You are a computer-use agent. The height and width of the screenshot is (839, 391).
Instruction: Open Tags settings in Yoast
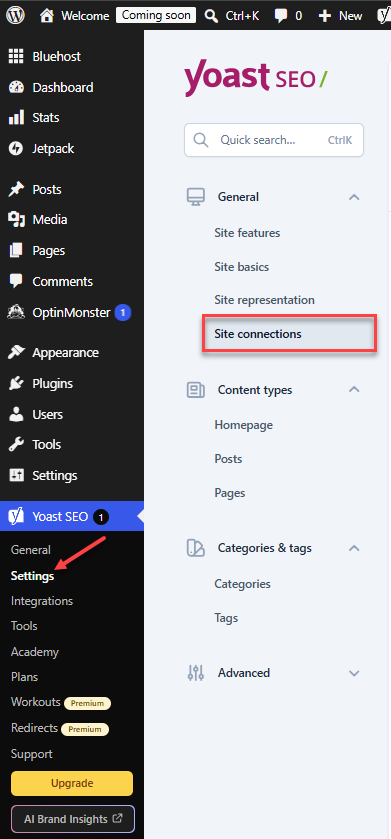click(226, 618)
